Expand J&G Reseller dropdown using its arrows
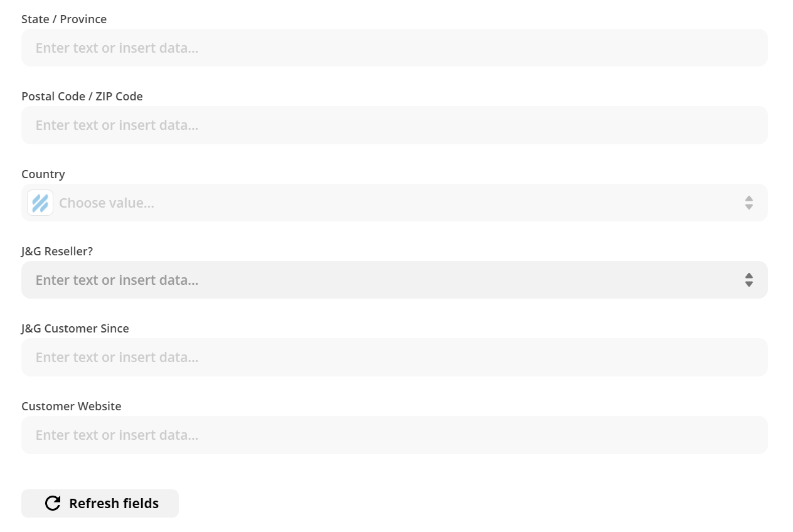 pyautogui.click(x=748, y=280)
